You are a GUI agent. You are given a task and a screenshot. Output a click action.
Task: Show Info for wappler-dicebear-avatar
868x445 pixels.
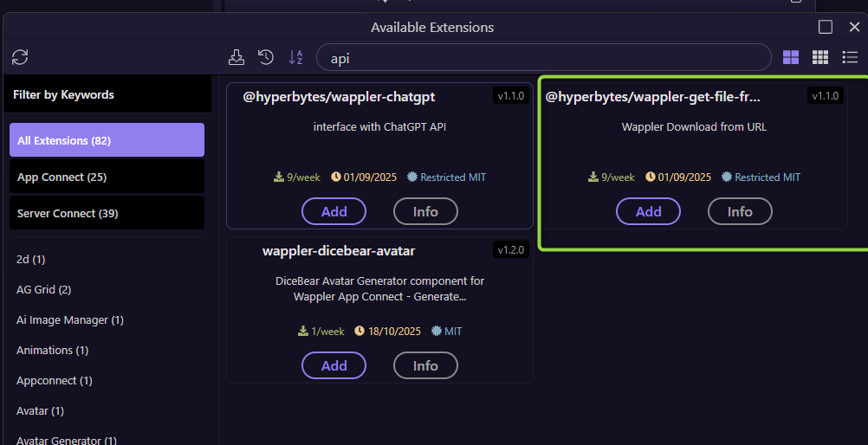pyautogui.click(x=425, y=365)
